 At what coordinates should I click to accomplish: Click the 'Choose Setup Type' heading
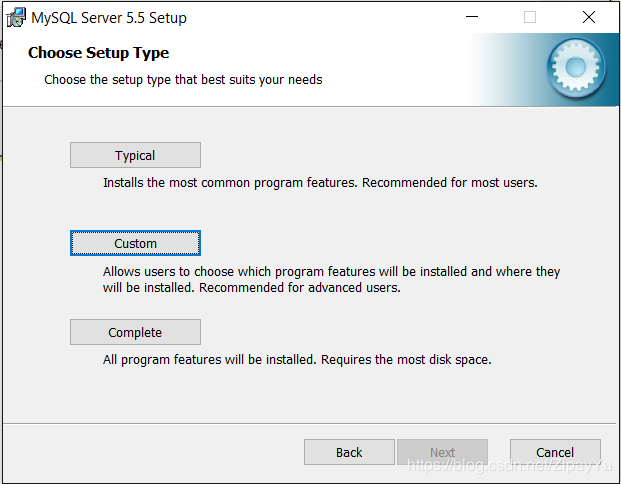point(99,53)
